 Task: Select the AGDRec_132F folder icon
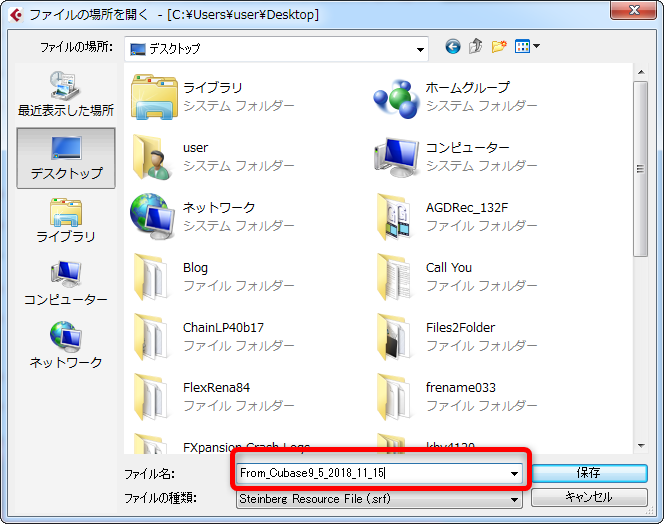(x=394, y=217)
